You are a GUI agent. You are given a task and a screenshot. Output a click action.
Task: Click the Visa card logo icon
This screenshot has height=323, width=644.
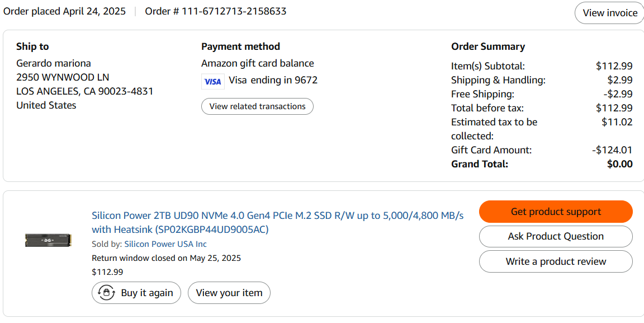[x=212, y=81]
